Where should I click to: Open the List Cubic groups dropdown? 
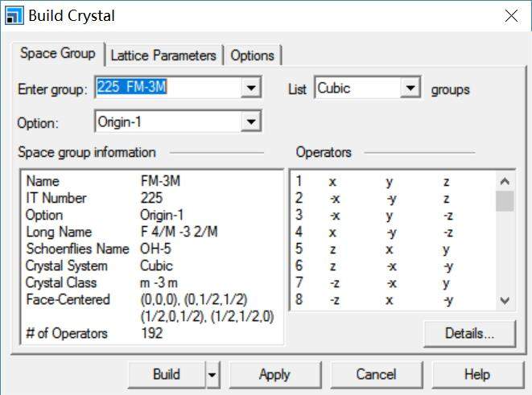(411, 88)
